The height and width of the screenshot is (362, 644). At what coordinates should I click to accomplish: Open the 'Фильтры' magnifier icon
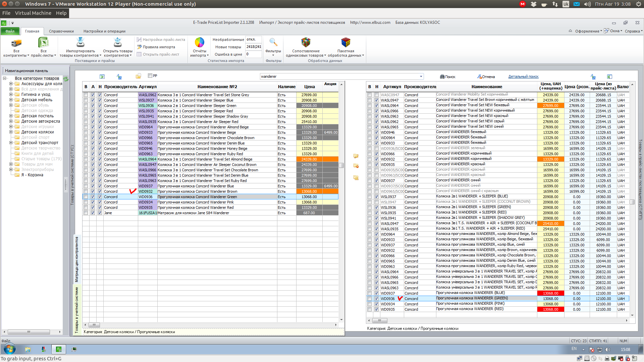273,43
